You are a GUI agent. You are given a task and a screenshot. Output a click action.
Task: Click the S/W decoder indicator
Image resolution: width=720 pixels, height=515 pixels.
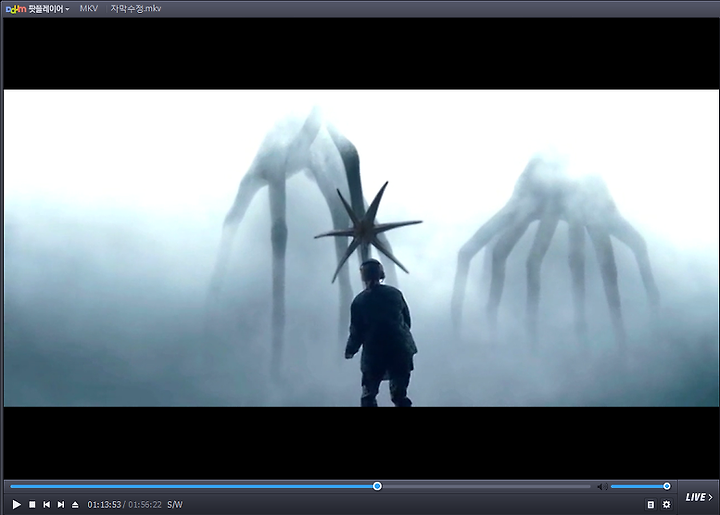point(175,504)
